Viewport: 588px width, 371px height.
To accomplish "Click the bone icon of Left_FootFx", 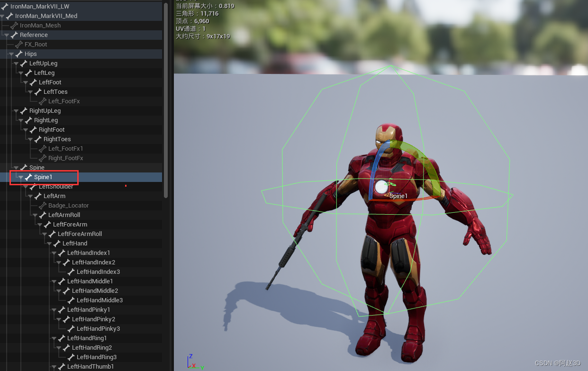I will click(x=43, y=101).
